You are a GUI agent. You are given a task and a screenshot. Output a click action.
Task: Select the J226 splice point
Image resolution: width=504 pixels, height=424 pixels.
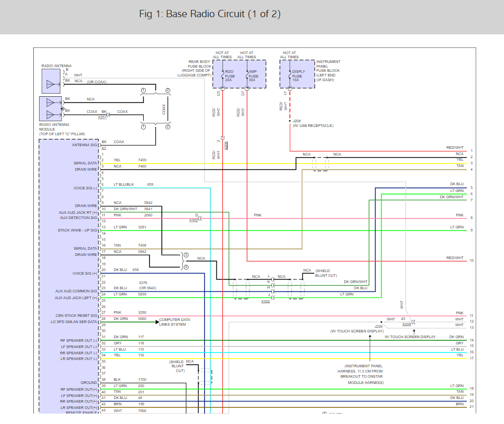381,322
